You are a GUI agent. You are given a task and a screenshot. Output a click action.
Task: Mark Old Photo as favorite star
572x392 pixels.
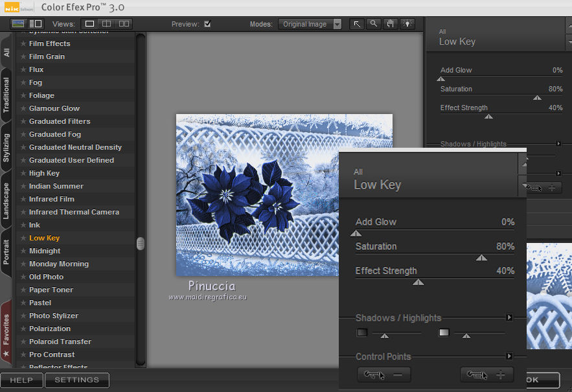tap(23, 277)
